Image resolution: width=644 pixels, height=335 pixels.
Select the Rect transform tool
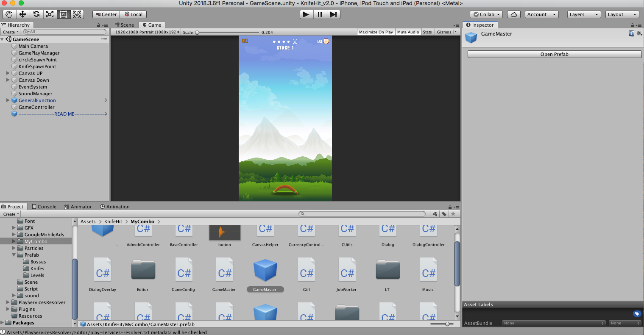pos(64,14)
